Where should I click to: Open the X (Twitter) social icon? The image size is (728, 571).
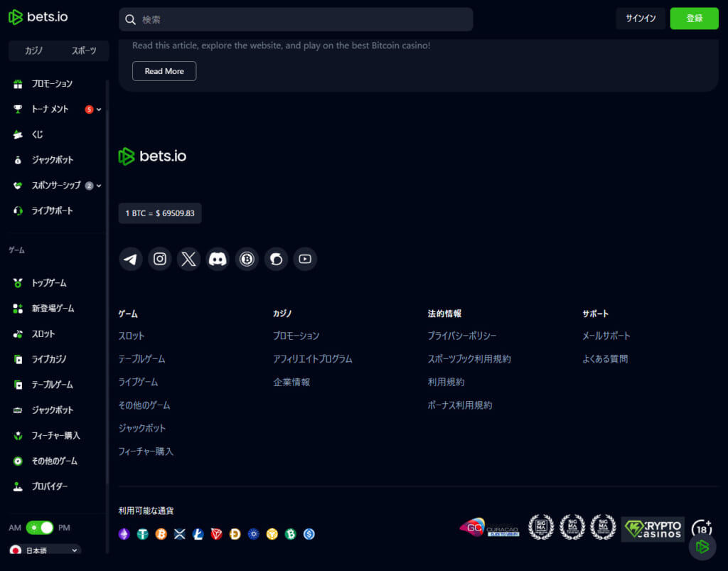click(x=189, y=259)
